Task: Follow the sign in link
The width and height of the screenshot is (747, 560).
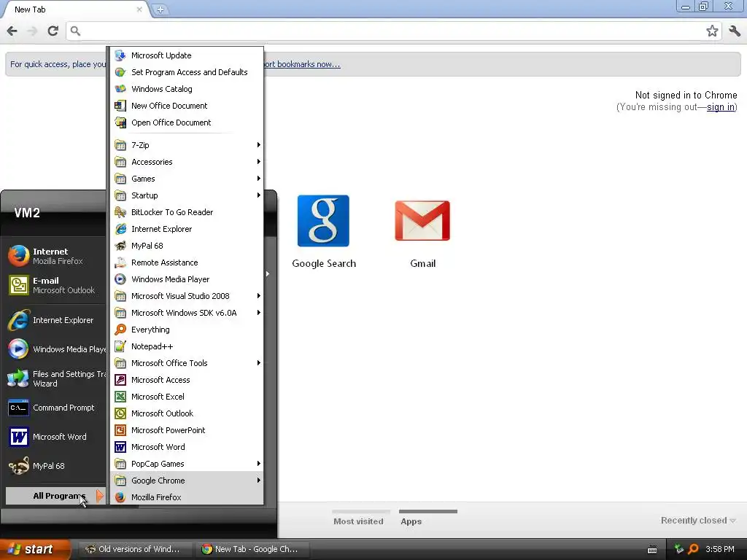Action: [720, 107]
